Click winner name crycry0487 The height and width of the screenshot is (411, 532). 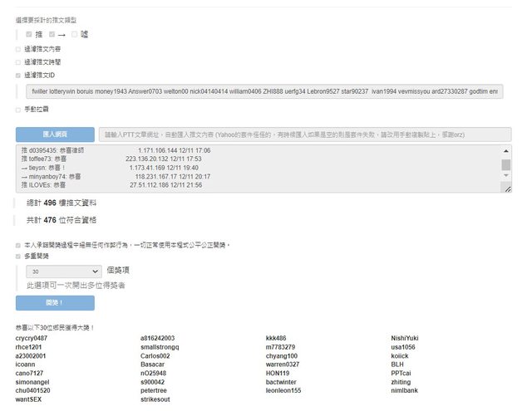point(32,339)
